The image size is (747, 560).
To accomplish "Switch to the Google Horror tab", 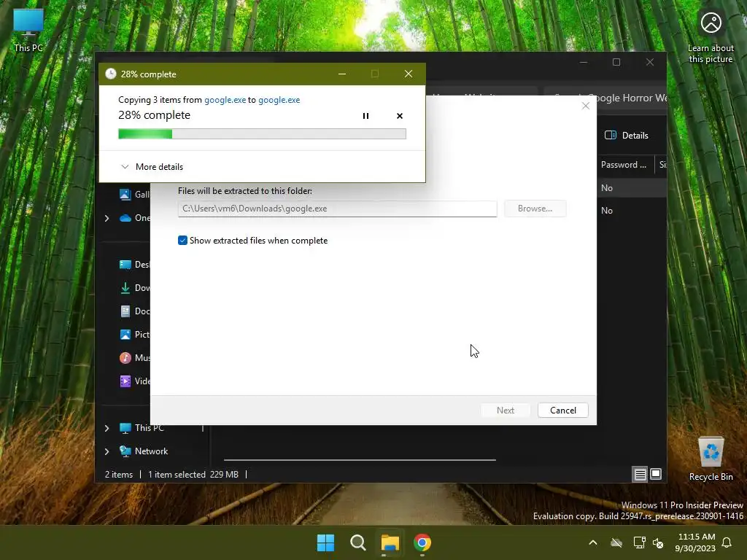I will coord(605,98).
